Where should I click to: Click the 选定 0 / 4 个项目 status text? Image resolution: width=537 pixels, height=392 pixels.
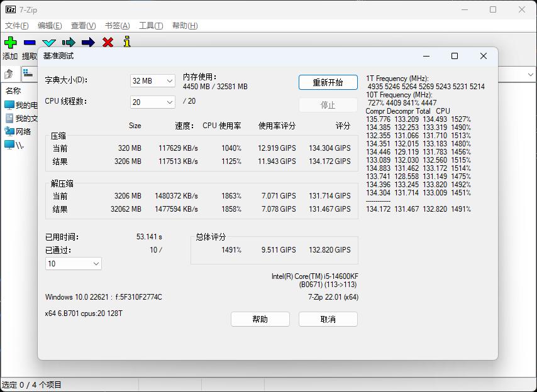pyautogui.click(x=31, y=385)
